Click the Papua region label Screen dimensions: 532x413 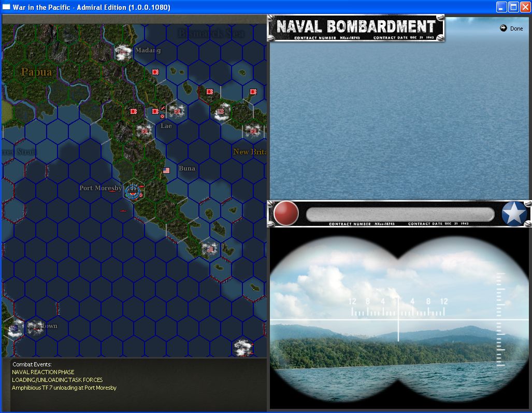(x=37, y=72)
